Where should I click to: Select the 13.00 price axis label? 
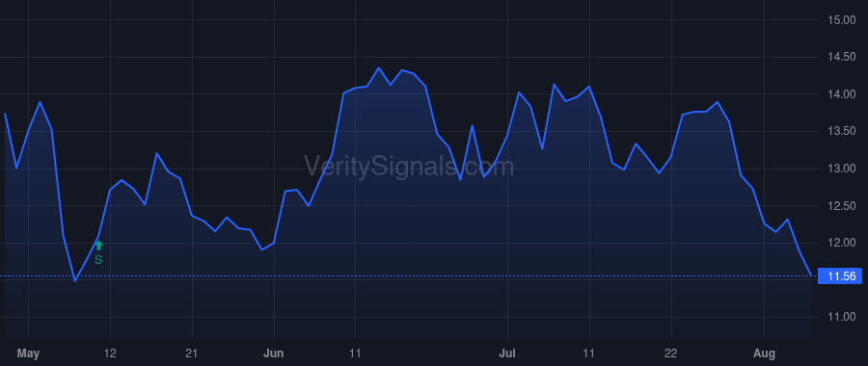point(841,169)
